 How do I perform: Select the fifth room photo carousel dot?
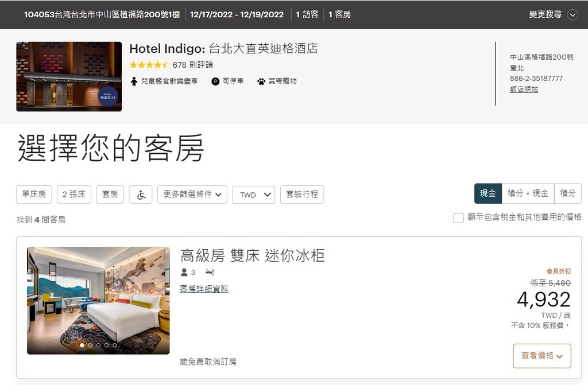click(115, 345)
